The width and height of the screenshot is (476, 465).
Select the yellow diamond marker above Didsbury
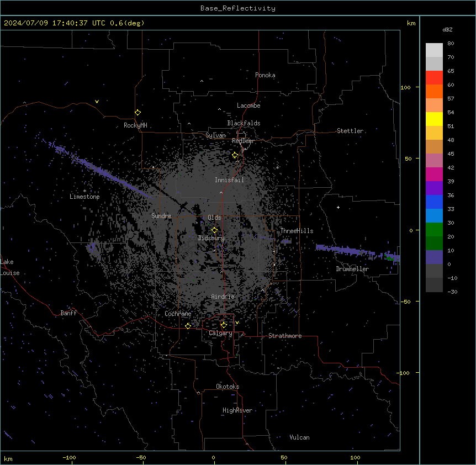214,230
